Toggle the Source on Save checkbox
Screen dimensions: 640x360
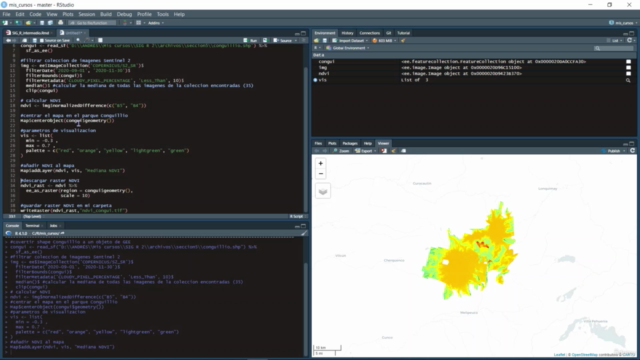click(x=42, y=40)
